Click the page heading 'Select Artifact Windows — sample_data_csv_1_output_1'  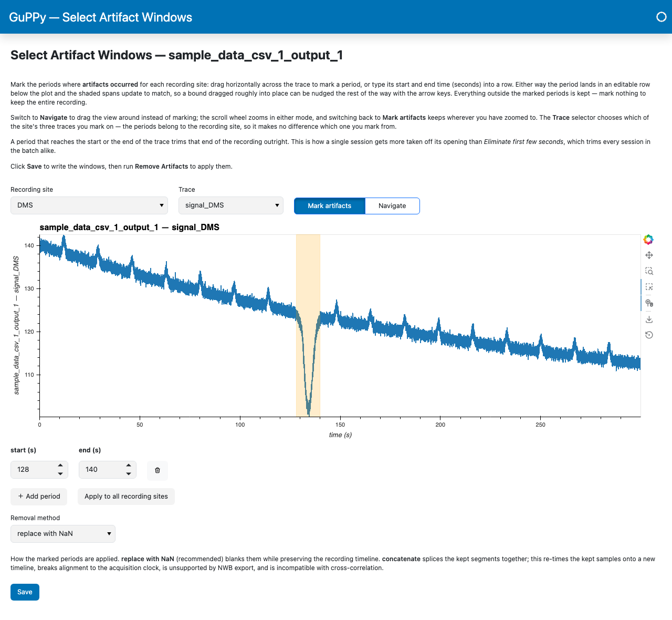177,55
